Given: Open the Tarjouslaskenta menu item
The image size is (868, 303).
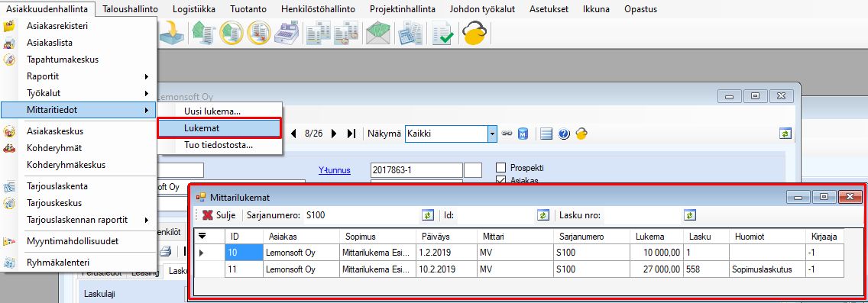Looking at the screenshot, I should (x=79, y=185).
